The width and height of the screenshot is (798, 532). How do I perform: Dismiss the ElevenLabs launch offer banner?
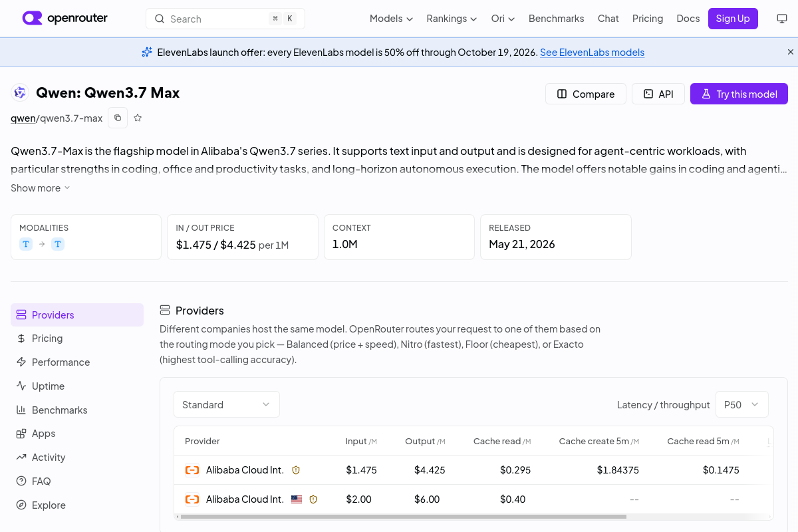click(x=791, y=52)
